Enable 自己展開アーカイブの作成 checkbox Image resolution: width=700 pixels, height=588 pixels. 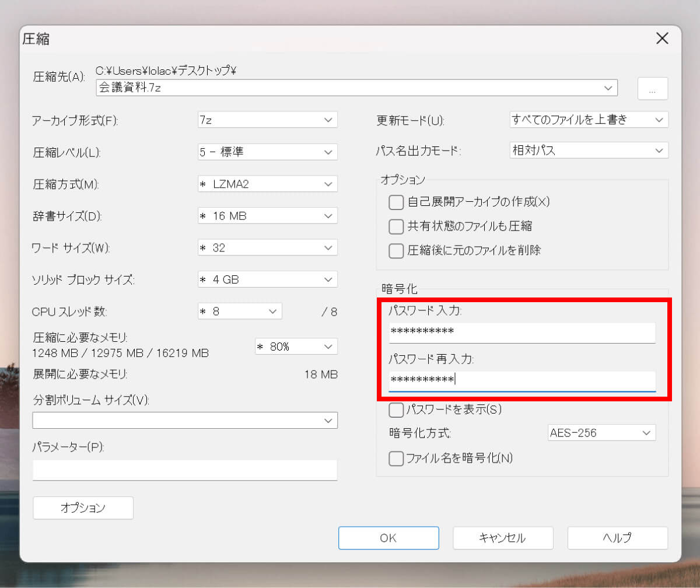(x=396, y=202)
